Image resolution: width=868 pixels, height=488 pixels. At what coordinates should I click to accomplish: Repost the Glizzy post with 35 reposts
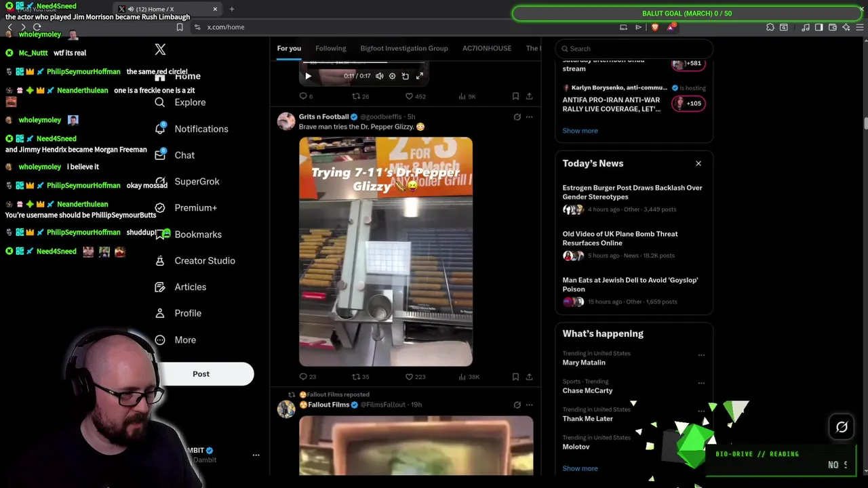click(360, 377)
